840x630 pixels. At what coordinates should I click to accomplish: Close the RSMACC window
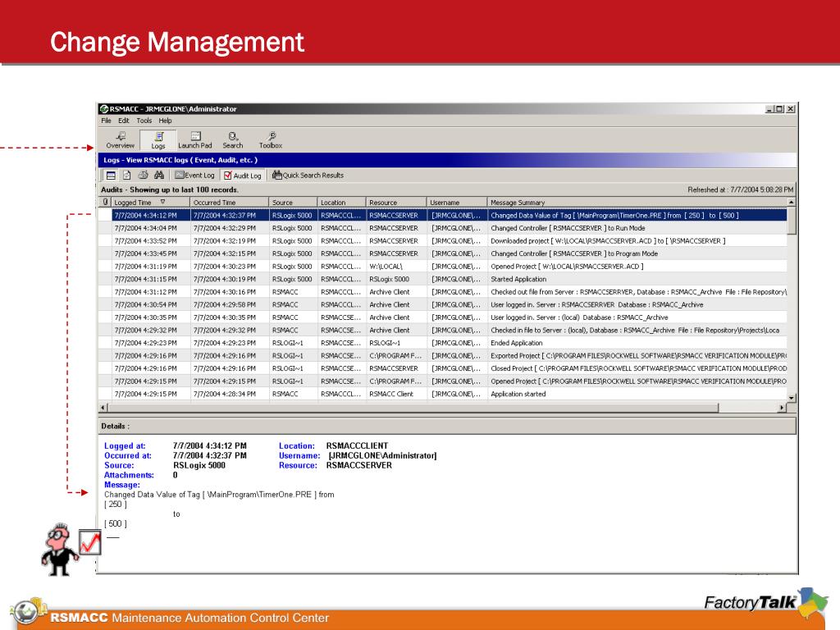pos(791,109)
